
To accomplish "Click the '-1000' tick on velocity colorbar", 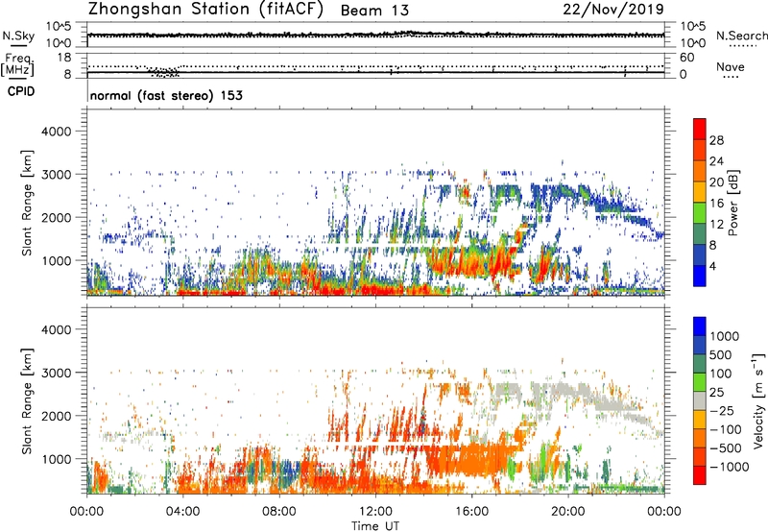I will tap(730, 467).
